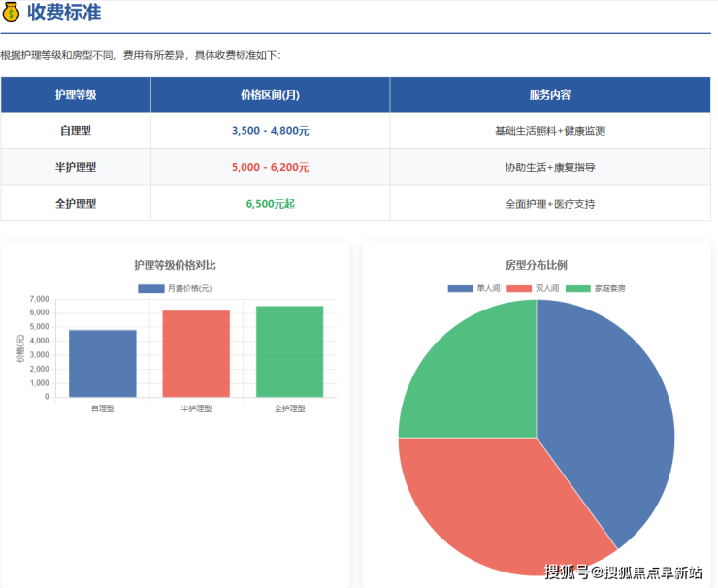Click the 全护理型 row label in table
The width and height of the screenshot is (718, 588).
tap(76, 204)
